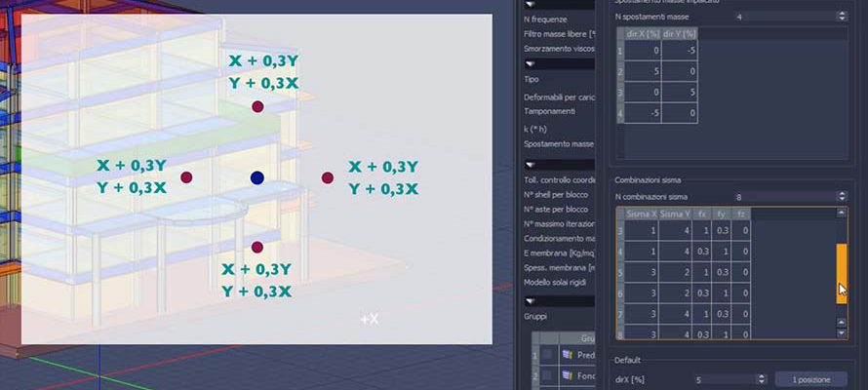Select the Sisma Y column header

coord(675,214)
